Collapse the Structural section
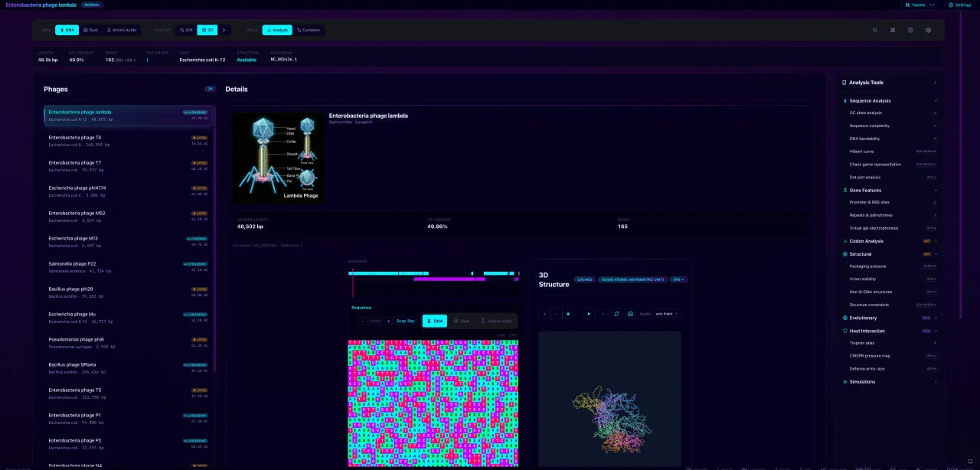Viewport: 980px width, 470px height. tap(890, 254)
